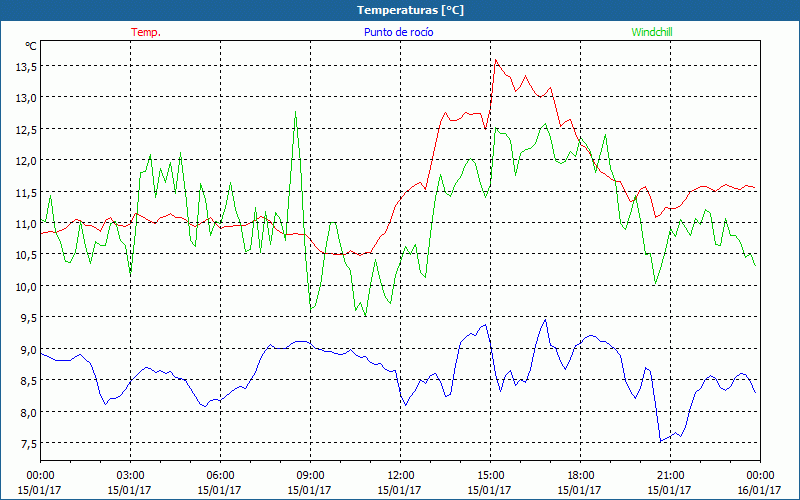Click the '13,0' y-axis value
800x500 pixels.
tap(26, 98)
